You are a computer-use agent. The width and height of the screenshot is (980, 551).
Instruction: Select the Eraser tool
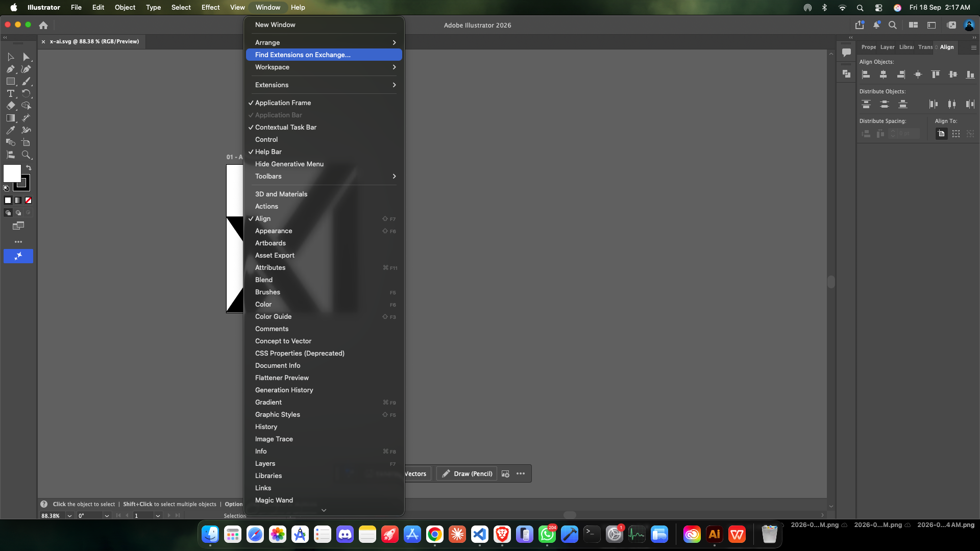(11, 106)
